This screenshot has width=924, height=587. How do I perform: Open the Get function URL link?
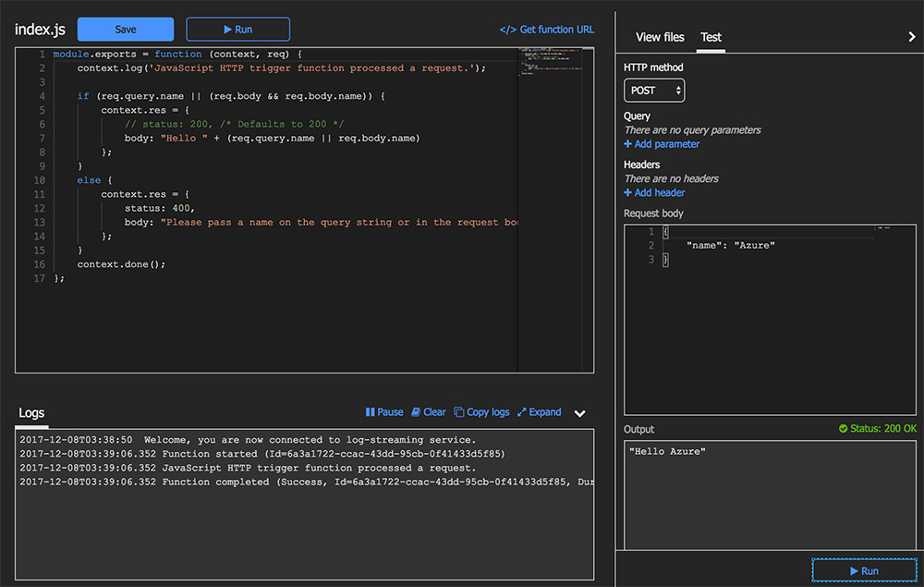[x=547, y=30]
